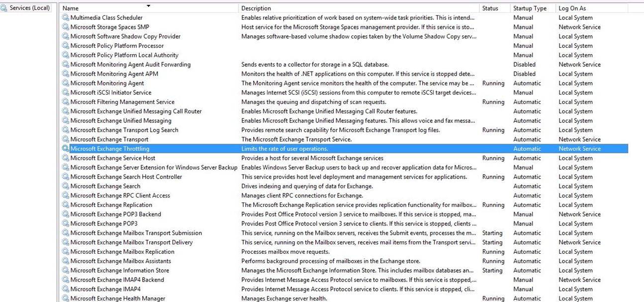Select the Microsoft Exchange Unified Messaging service name
The height and width of the screenshot is (302, 644).
121,120
